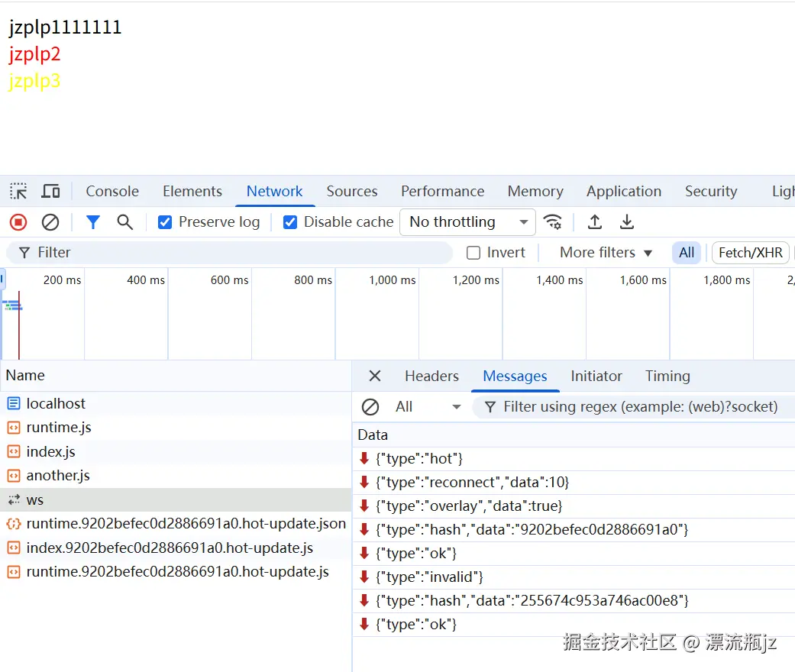Open the Application tab
Image resolution: width=795 pixels, height=672 pixels.
[624, 191]
